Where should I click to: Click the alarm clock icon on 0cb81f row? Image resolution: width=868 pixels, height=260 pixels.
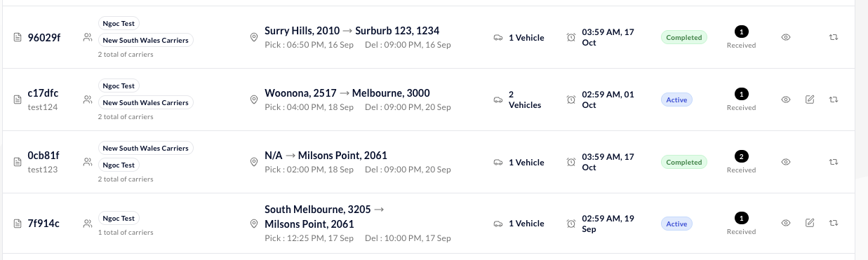coord(571,162)
